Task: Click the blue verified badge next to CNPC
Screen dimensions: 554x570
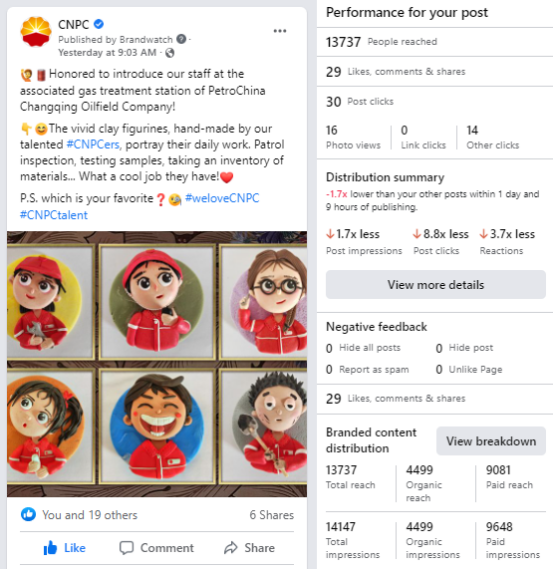Action: click(99, 24)
